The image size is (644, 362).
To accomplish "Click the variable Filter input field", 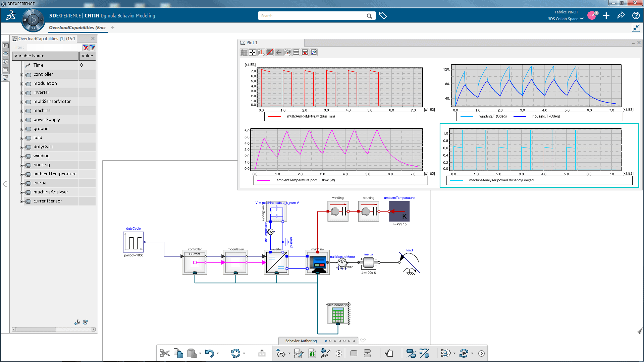I will [54, 48].
